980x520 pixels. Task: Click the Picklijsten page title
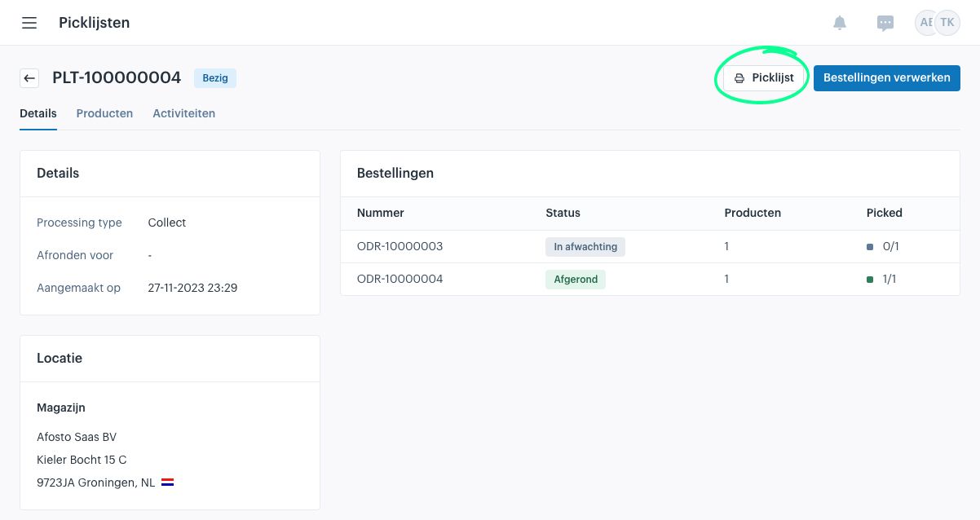click(94, 23)
